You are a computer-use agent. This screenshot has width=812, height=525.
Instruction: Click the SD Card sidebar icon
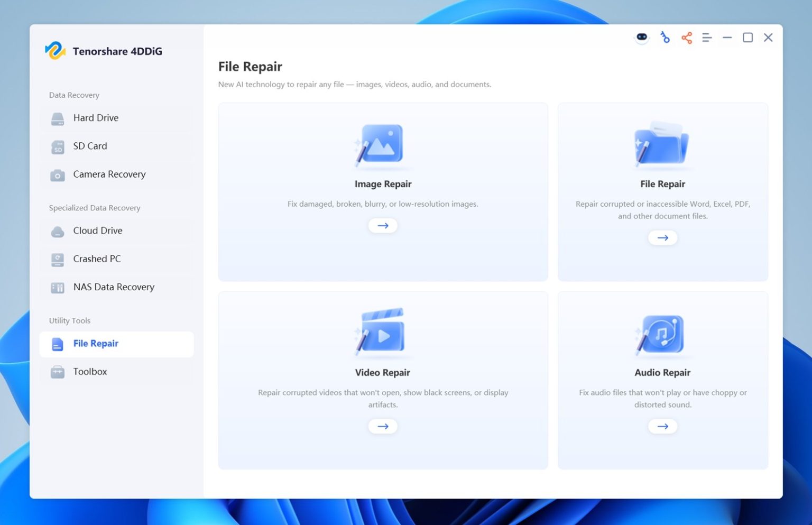tap(58, 146)
